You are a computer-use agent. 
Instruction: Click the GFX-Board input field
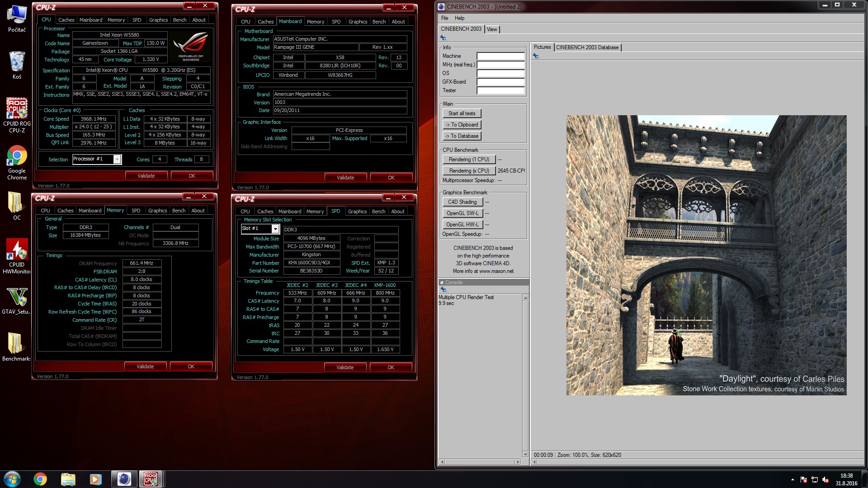(x=500, y=82)
